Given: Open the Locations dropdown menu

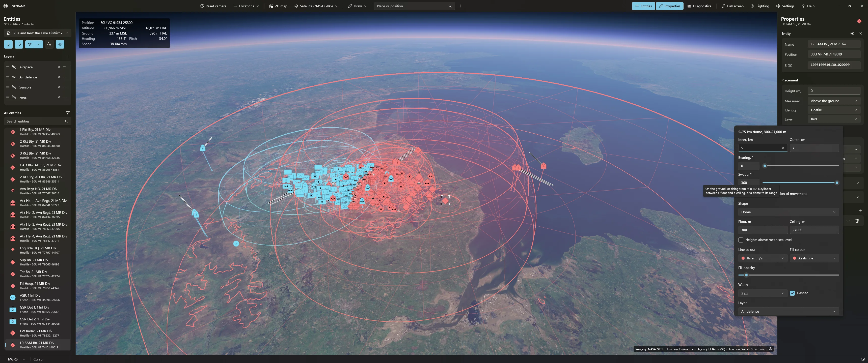Looking at the screenshot, I should click(246, 6).
